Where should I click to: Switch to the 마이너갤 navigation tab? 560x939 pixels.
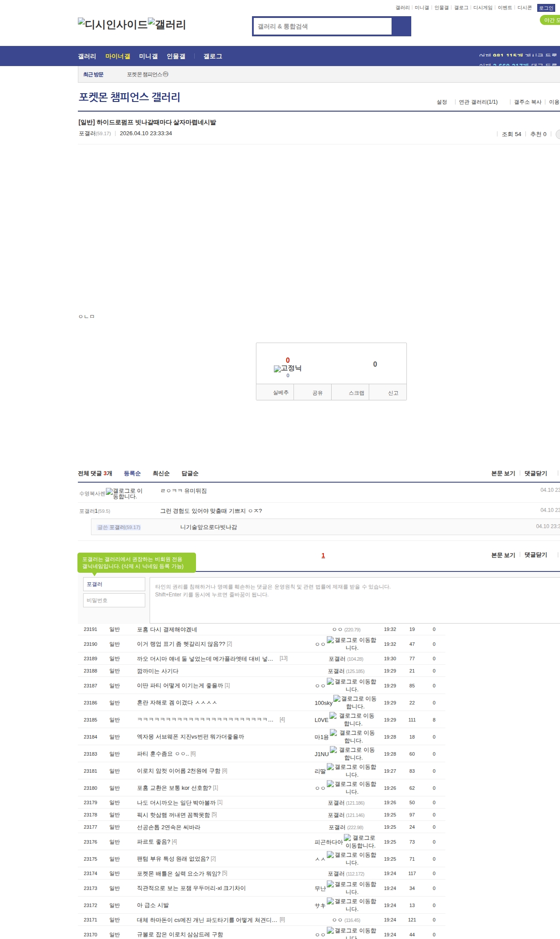coord(118,56)
